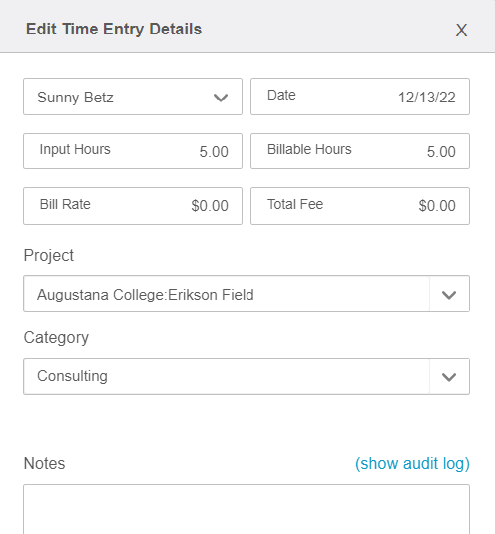Viewport: 495px width, 534px height.
Task: Click into the Input Hours field
Action: (x=133, y=151)
